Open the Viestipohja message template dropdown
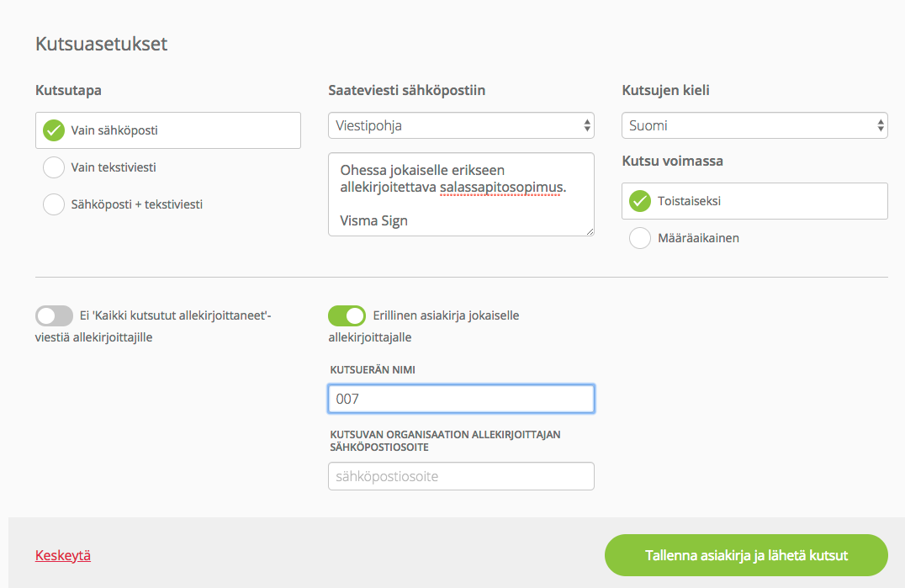 [461, 125]
